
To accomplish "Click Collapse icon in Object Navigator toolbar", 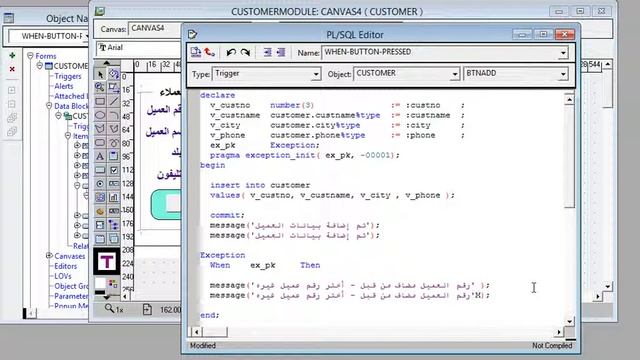I will point(12,104).
